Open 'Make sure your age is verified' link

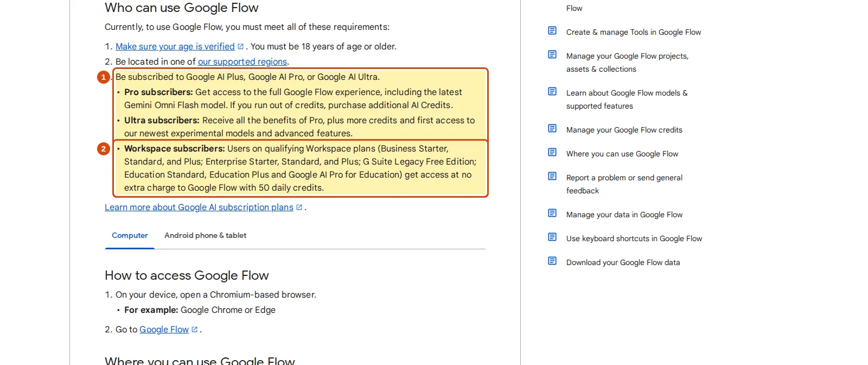coord(175,47)
